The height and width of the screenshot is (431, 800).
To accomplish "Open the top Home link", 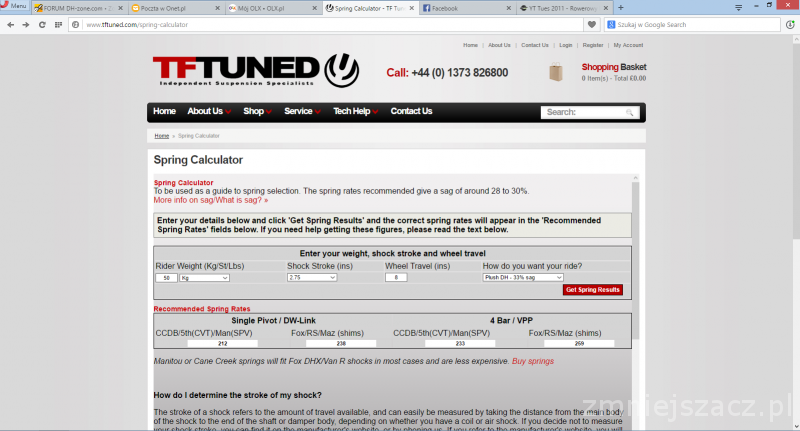I will tap(470, 45).
